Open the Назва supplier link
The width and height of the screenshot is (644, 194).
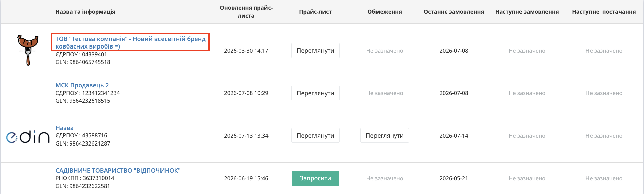coord(64,128)
